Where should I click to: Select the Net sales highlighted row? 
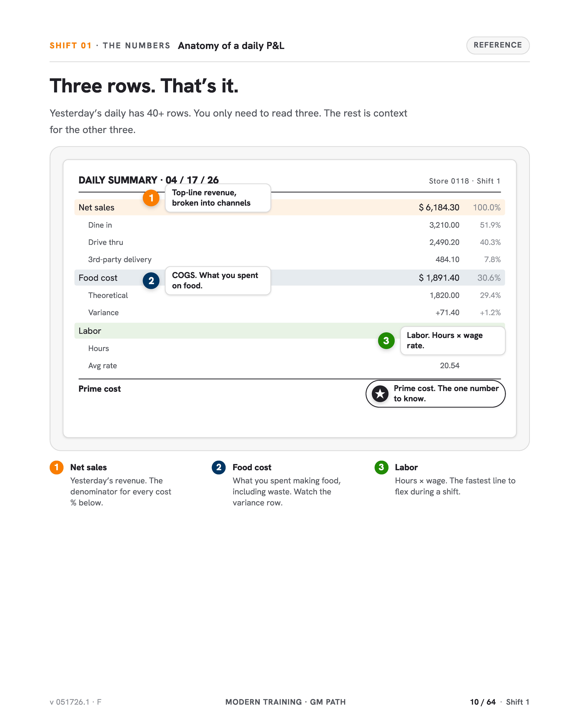[x=290, y=207]
